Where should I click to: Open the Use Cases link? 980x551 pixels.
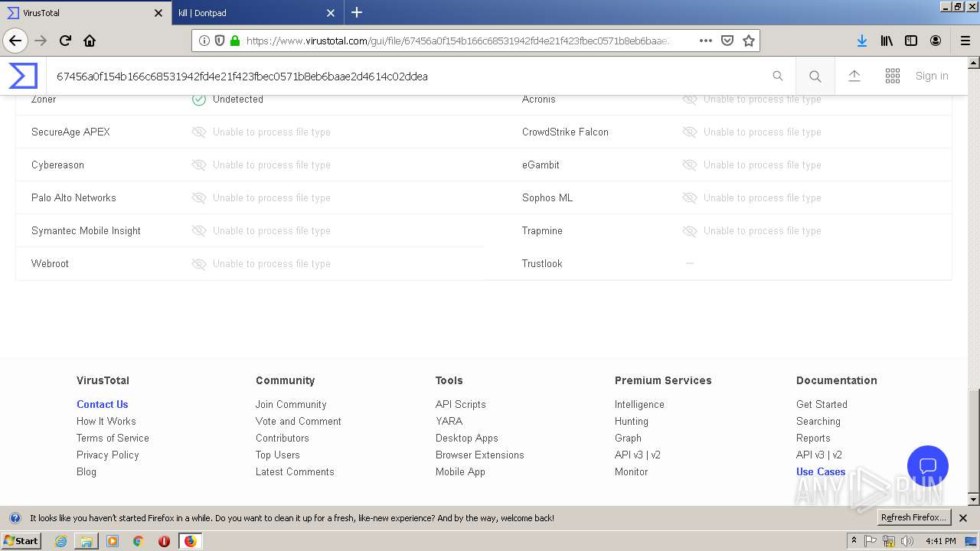pos(821,471)
